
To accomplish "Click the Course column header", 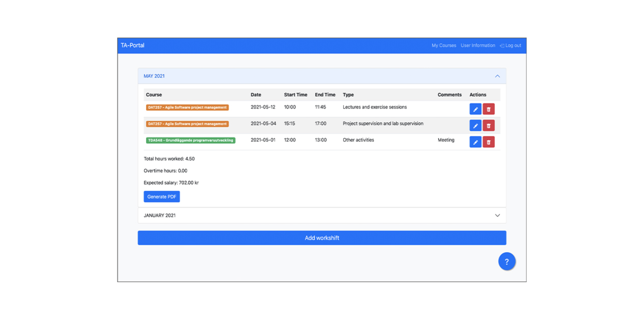I will coord(154,95).
